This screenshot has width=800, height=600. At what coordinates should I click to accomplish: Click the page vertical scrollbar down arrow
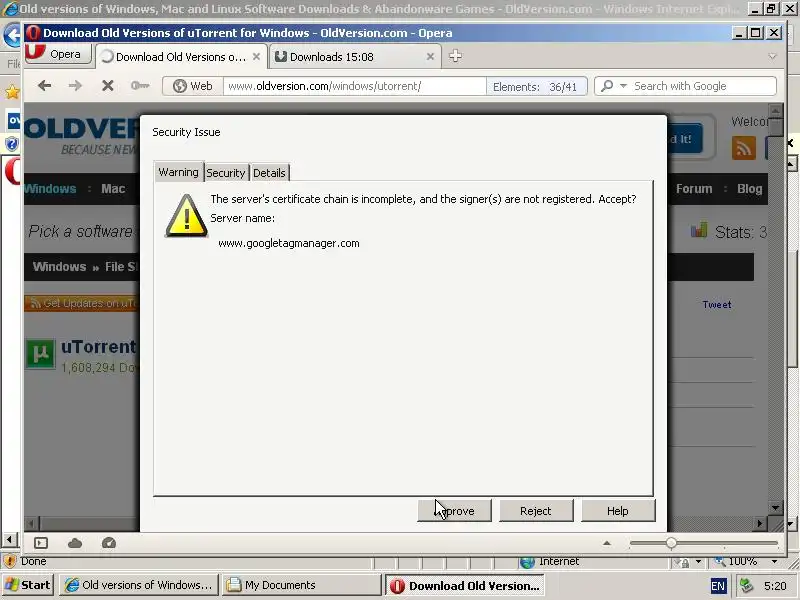click(776, 508)
